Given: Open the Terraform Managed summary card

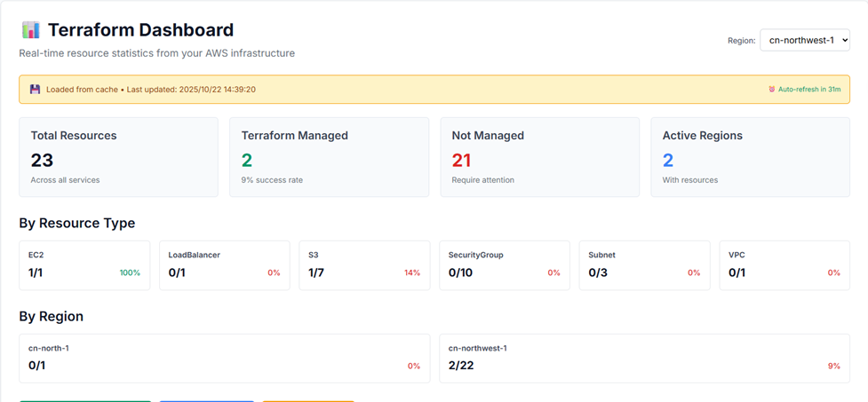Looking at the screenshot, I should 329,157.
